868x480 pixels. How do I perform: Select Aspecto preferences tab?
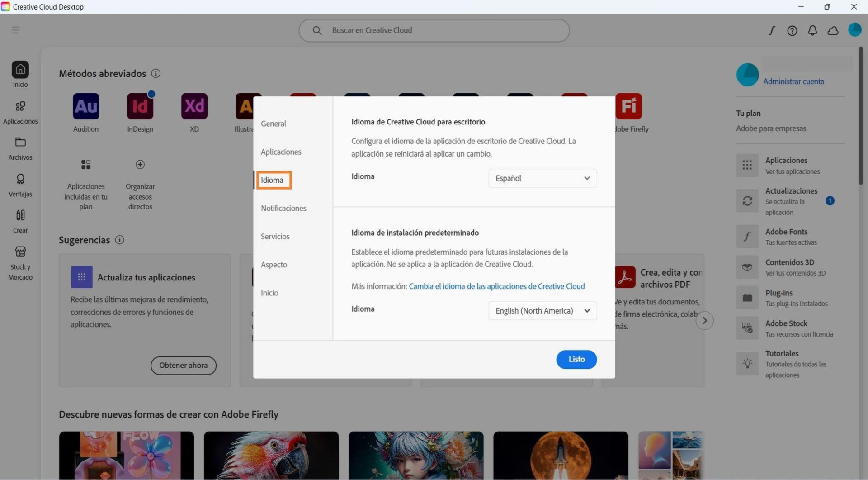274,265
